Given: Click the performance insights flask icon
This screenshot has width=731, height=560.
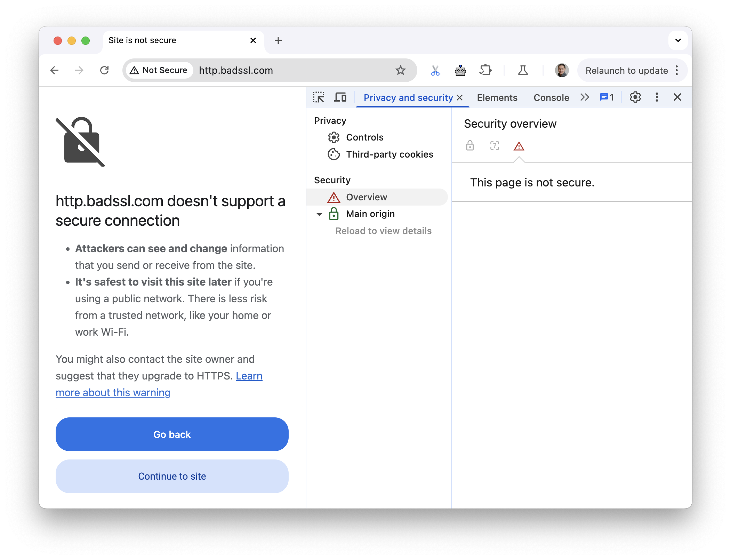Looking at the screenshot, I should point(521,70).
